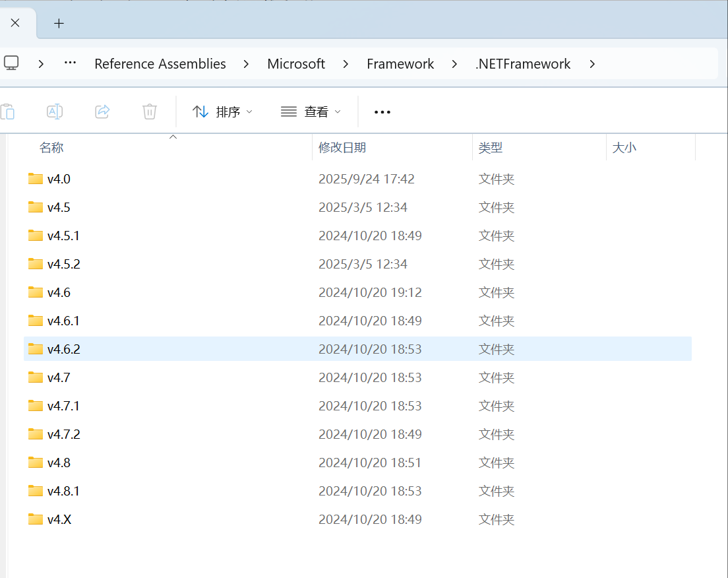The height and width of the screenshot is (578, 728).
Task: Click 文件夹 type cell in v4.7 row
Action: 497,377
